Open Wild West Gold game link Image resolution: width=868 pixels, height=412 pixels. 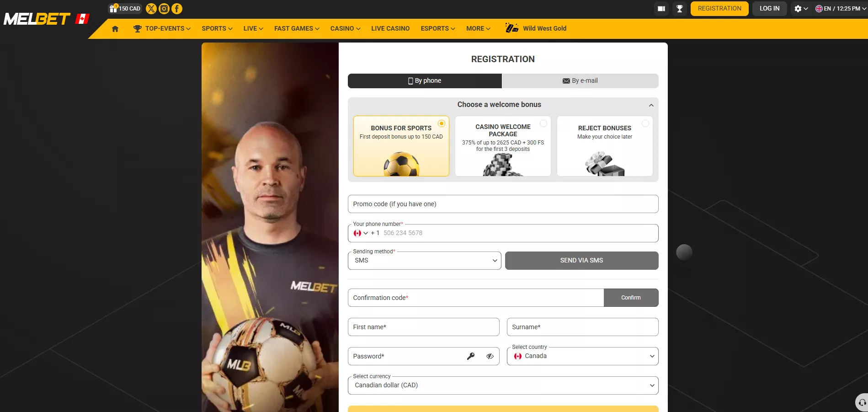[x=536, y=28]
